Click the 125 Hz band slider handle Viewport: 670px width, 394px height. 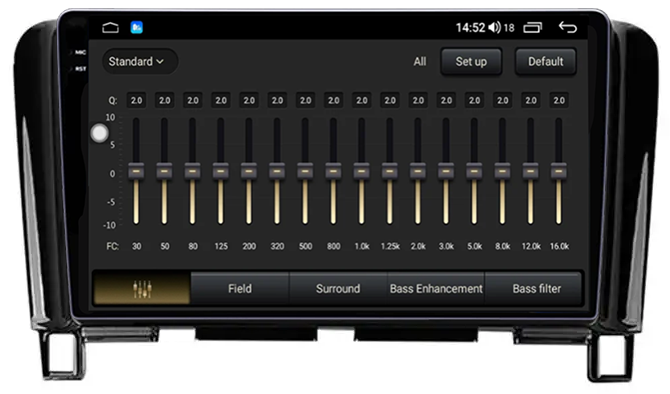[x=220, y=171]
